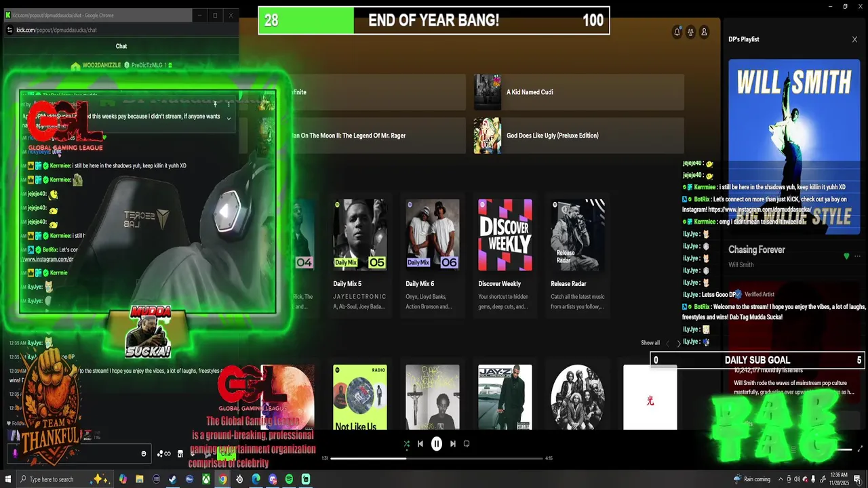Open the Rain coming weather widget

coord(752,479)
